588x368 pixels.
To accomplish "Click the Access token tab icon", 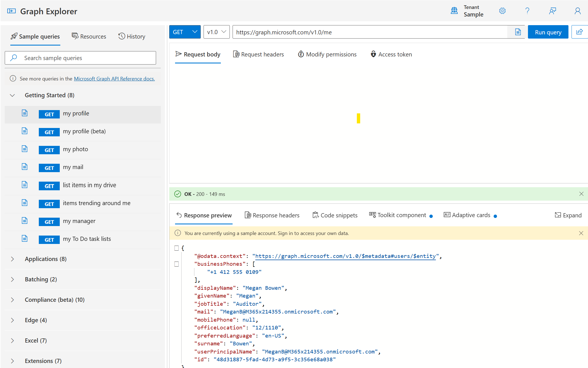I will click(372, 54).
